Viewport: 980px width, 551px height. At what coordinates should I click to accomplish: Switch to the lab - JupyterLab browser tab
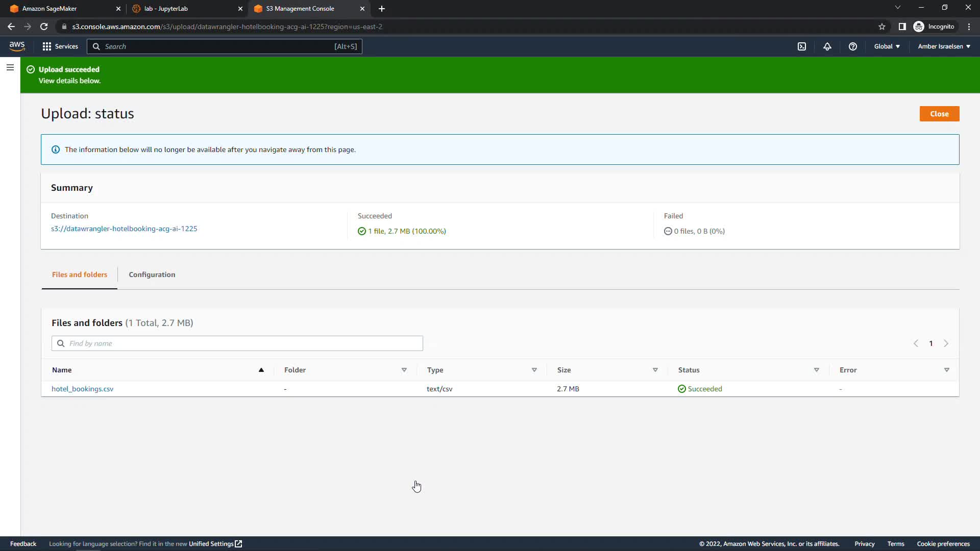(x=166, y=9)
